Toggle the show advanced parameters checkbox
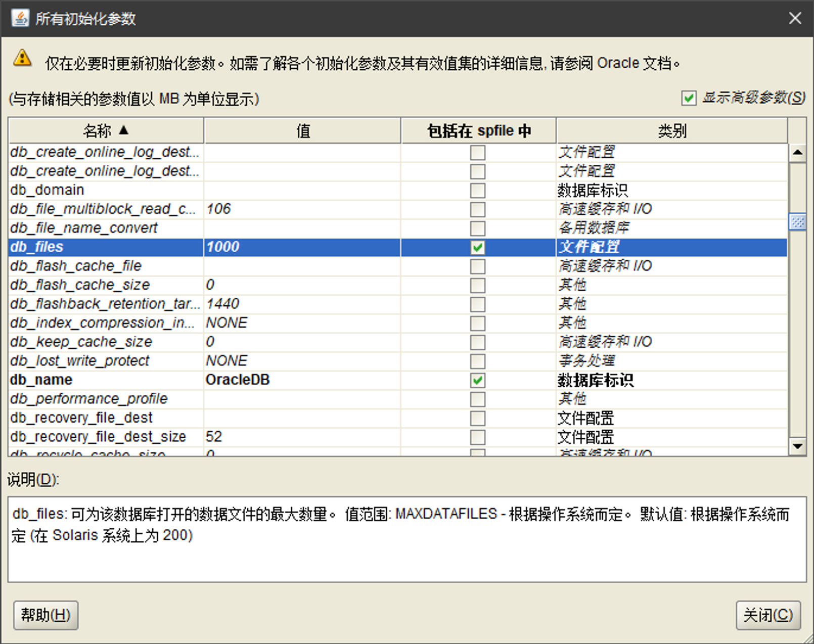 coord(689,98)
